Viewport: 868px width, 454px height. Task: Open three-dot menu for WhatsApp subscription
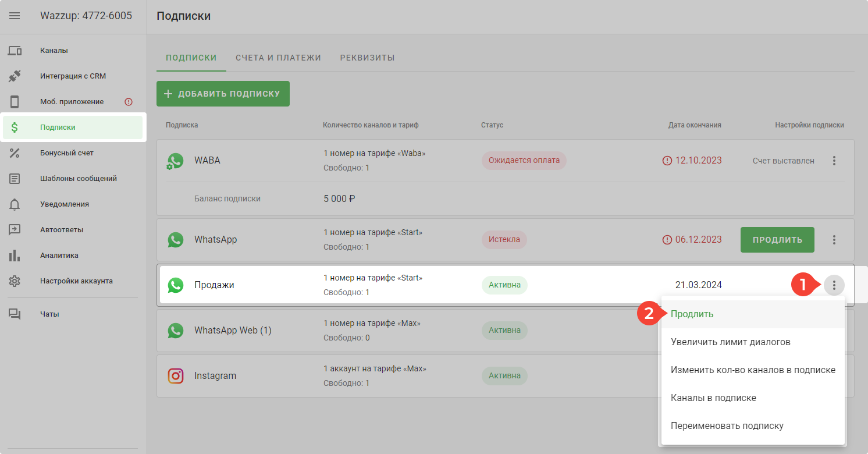point(834,240)
